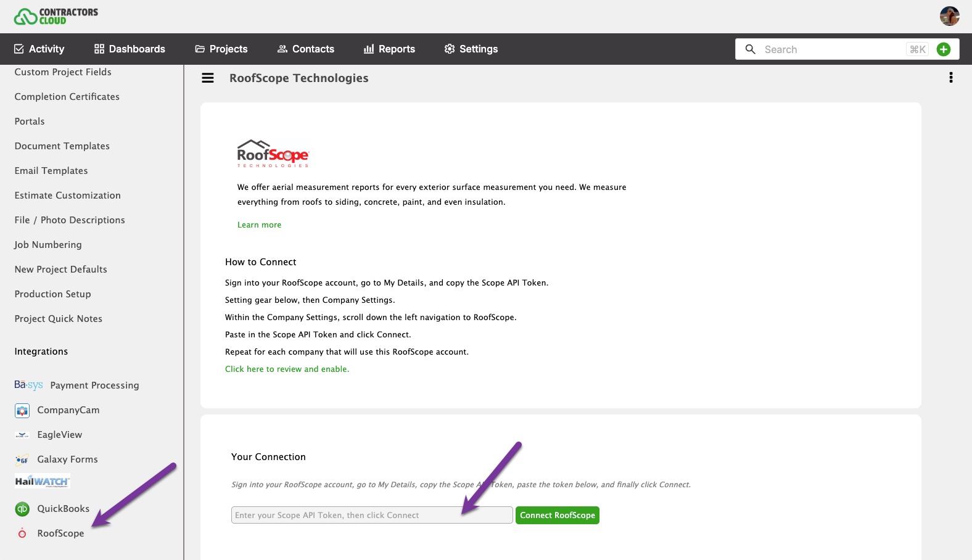Open Email Templates in sidebar
The height and width of the screenshot is (560, 972).
click(x=51, y=171)
